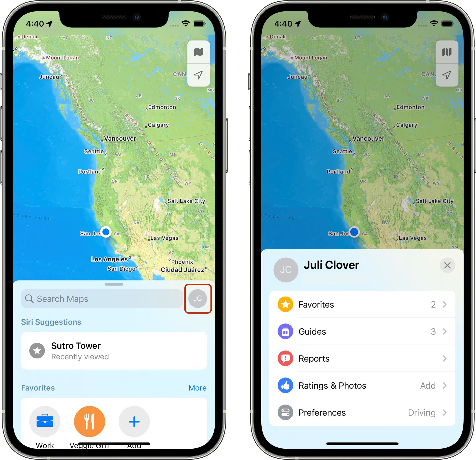
Task: Tap JC profile initials button
Action: pyautogui.click(x=197, y=298)
